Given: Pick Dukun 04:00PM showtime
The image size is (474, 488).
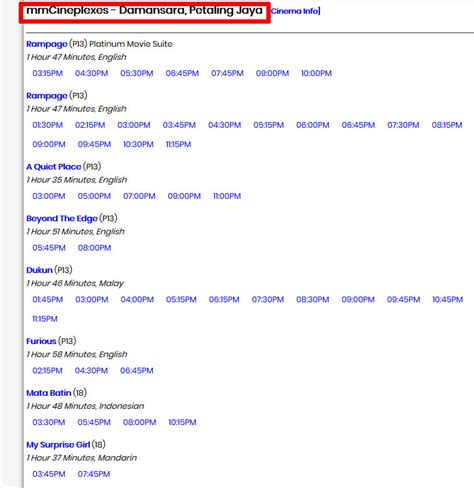Looking at the screenshot, I should pos(137,299).
